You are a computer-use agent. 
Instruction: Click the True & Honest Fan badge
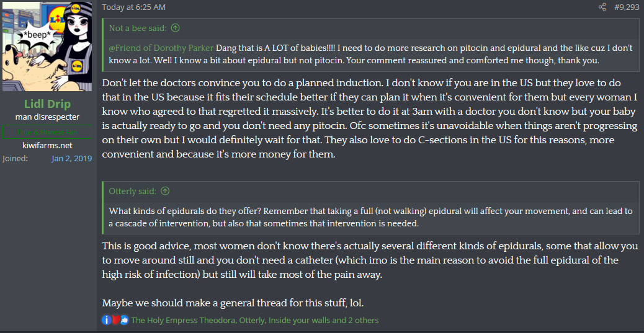(x=47, y=131)
